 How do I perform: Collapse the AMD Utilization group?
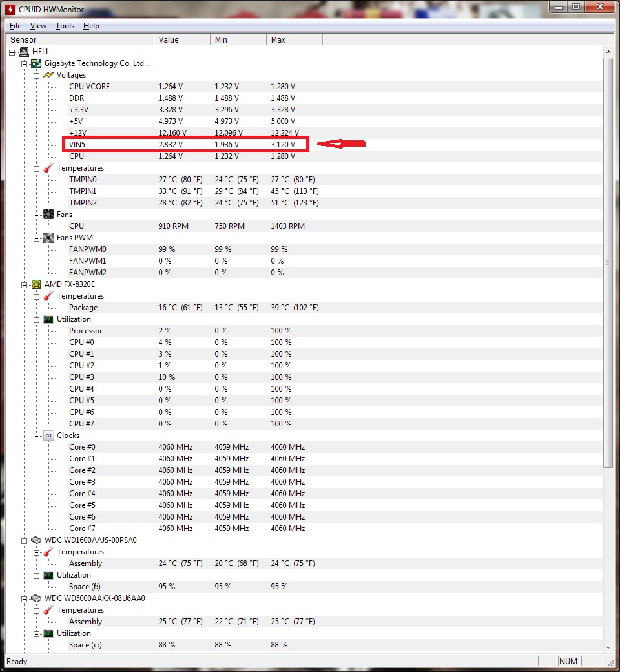[36, 320]
